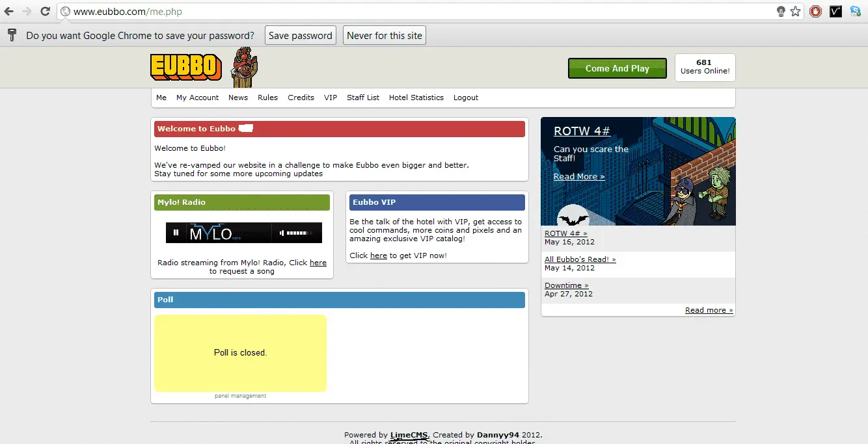Open My Account from the navigation
The width and height of the screenshot is (868, 444).
click(197, 98)
